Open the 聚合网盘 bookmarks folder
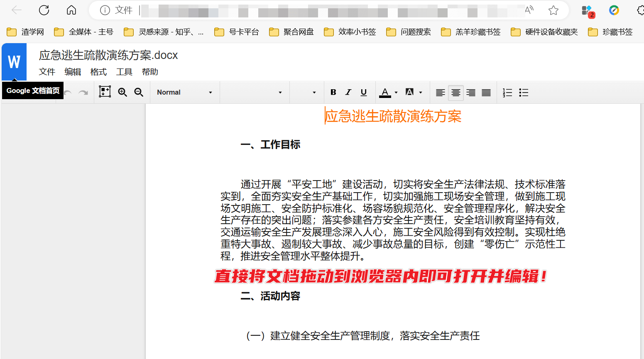The width and height of the screenshot is (644, 359). (291, 32)
